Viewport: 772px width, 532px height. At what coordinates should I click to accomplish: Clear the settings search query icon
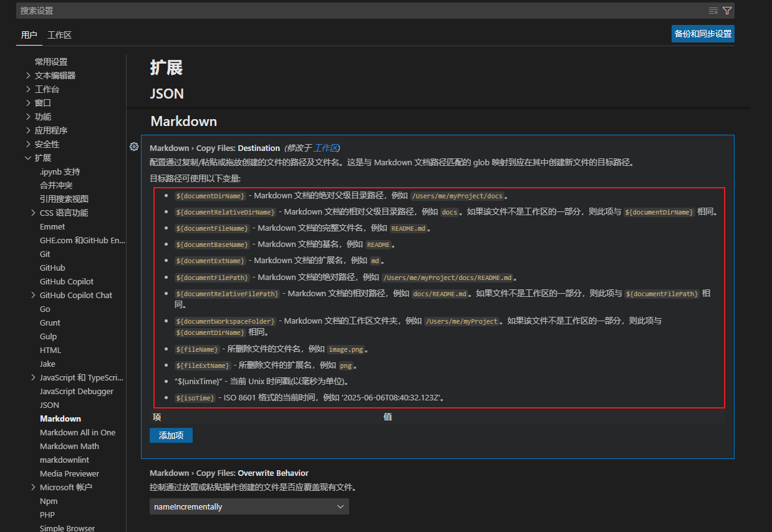pyautogui.click(x=712, y=11)
